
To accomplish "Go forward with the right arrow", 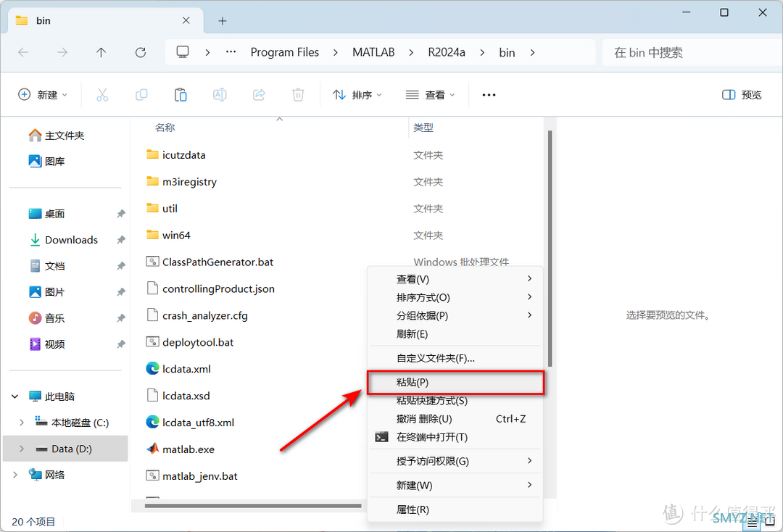I will click(62, 52).
